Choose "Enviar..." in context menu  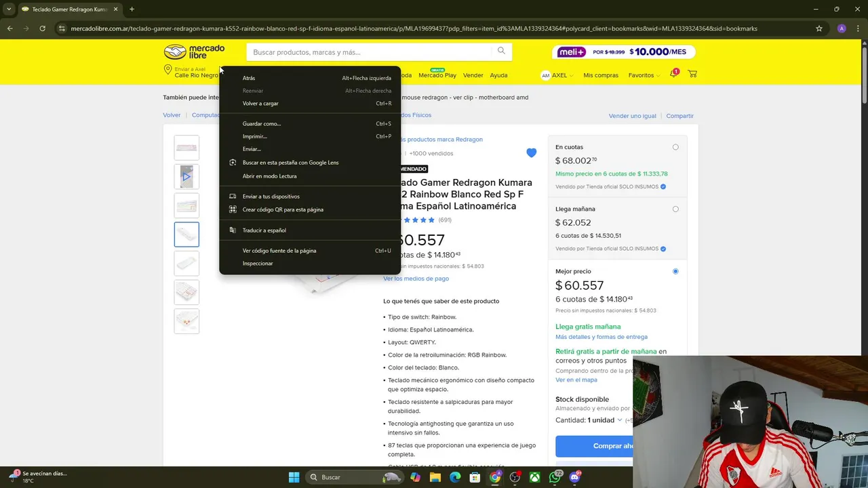pos(310,149)
